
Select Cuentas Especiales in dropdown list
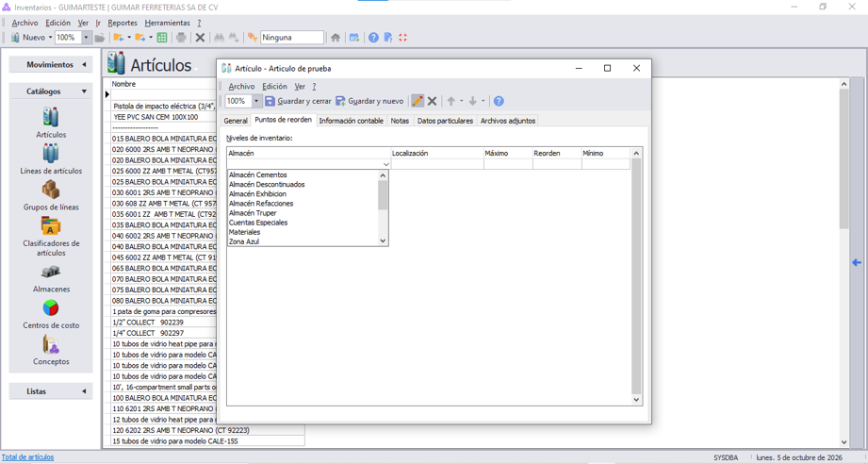tap(258, 223)
